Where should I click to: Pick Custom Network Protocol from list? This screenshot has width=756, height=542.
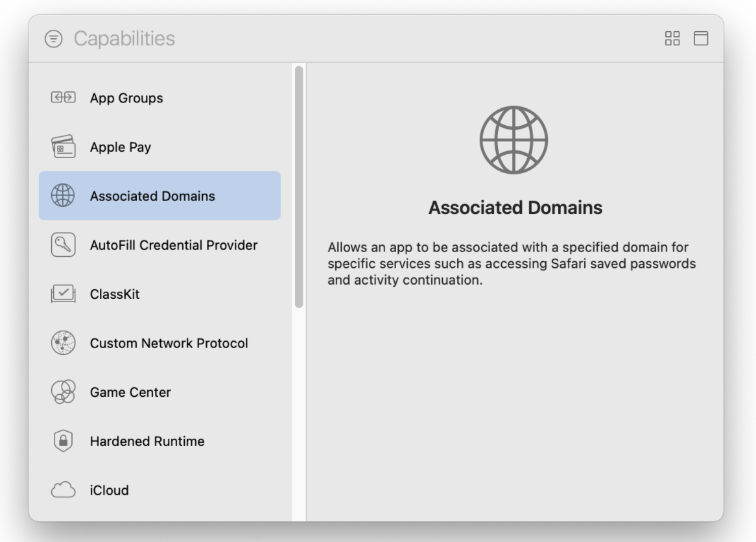click(x=159, y=344)
